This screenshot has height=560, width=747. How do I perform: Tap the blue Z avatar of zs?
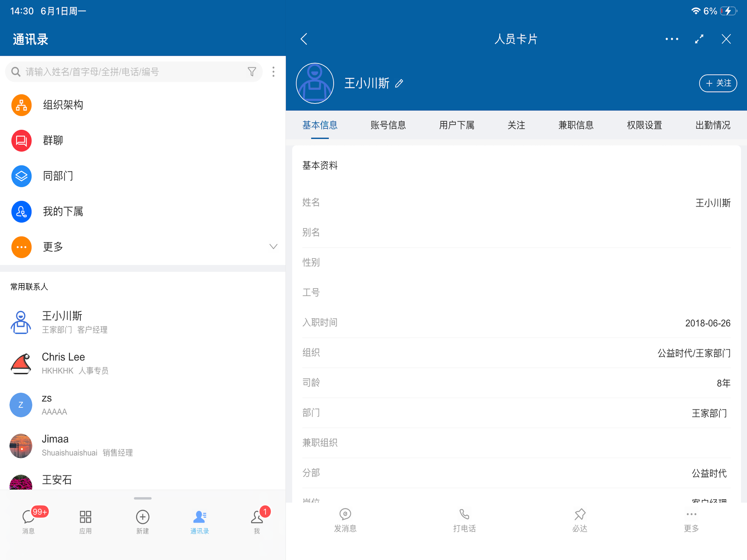pyautogui.click(x=21, y=405)
